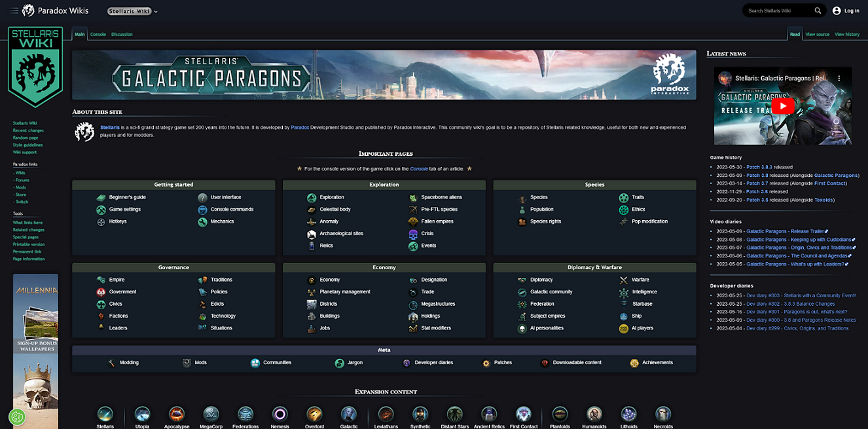The width and height of the screenshot is (868, 429).
Task: Switch to the Main tab
Action: [80, 34]
